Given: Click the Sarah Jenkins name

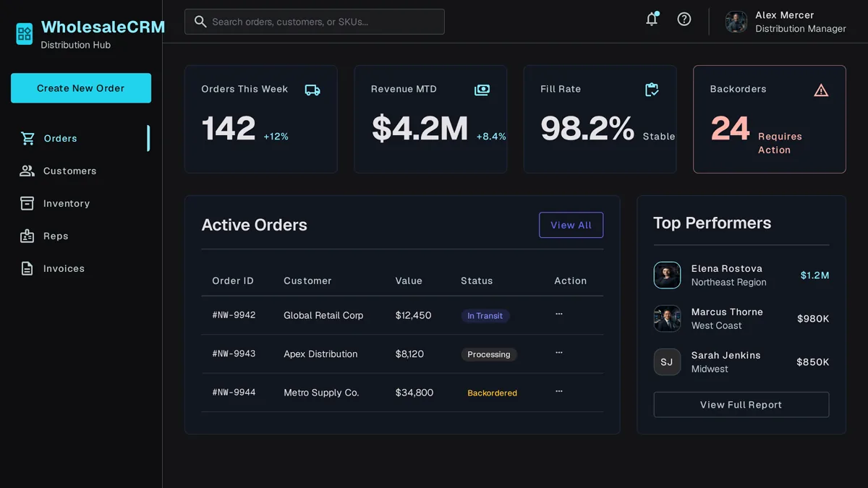Looking at the screenshot, I should [x=726, y=355].
